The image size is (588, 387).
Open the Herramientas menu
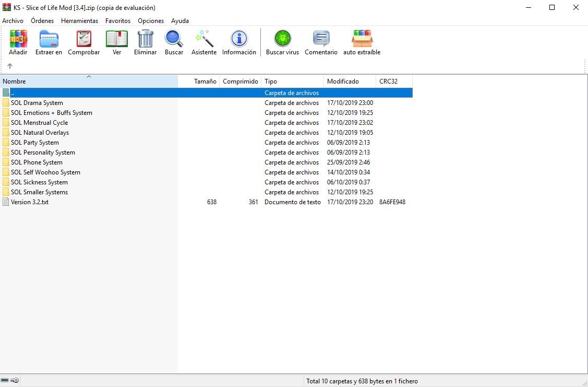click(79, 21)
